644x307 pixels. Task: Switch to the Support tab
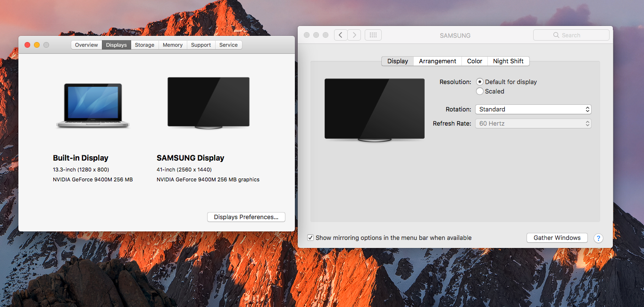tap(201, 45)
